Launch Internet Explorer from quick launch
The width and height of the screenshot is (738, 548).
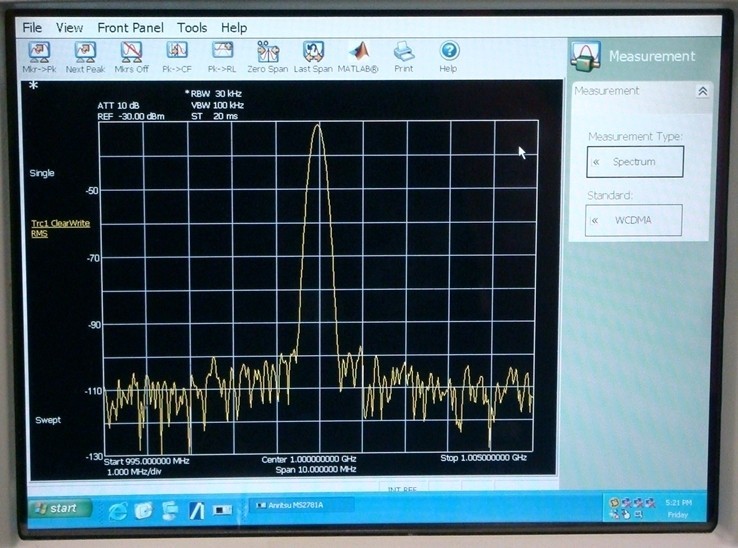click(118, 510)
